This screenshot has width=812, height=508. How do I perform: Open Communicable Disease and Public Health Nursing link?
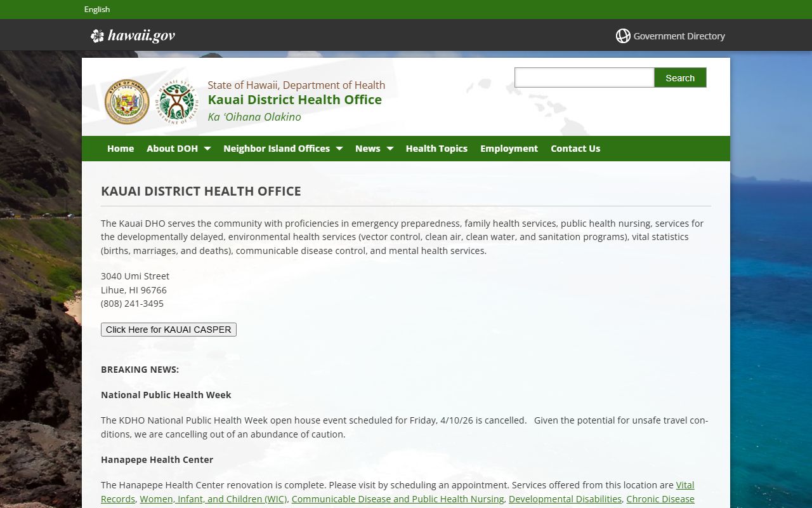(x=398, y=499)
